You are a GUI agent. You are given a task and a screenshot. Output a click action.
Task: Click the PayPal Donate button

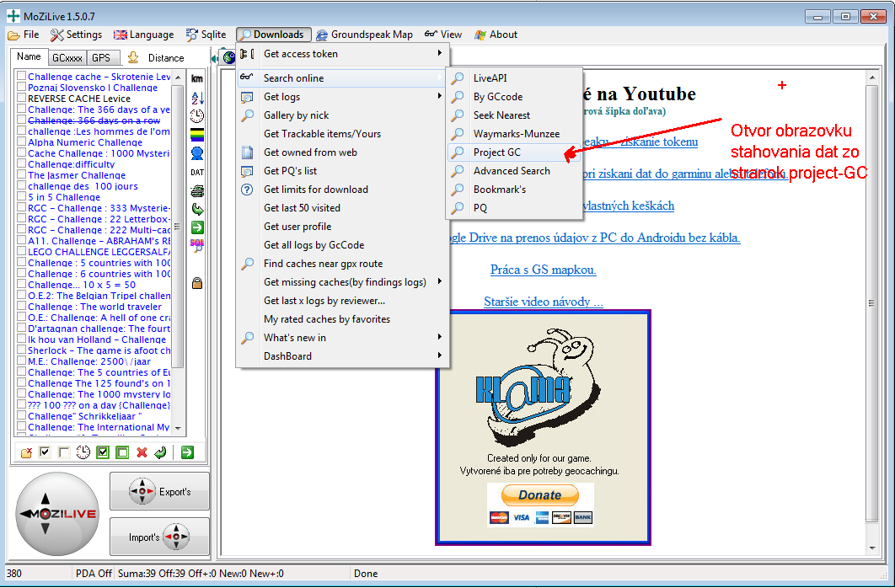click(540, 495)
